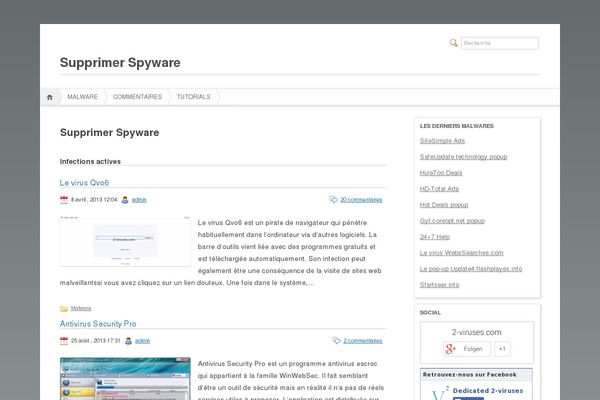Open the MALWARE menu item
Screen dimensions: 600x400
pos(83,97)
